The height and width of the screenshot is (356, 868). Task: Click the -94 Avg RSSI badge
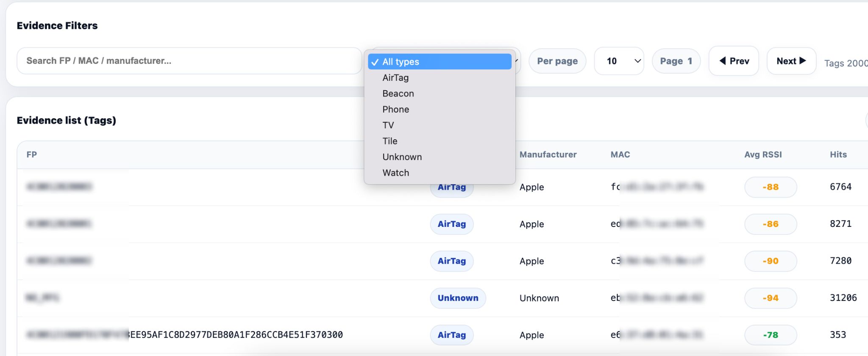pos(770,298)
